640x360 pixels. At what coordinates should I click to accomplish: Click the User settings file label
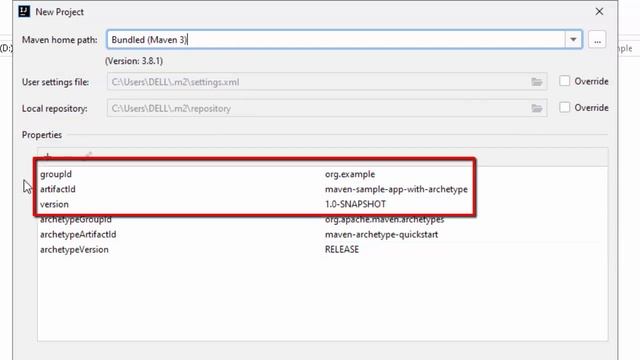click(x=56, y=82)
